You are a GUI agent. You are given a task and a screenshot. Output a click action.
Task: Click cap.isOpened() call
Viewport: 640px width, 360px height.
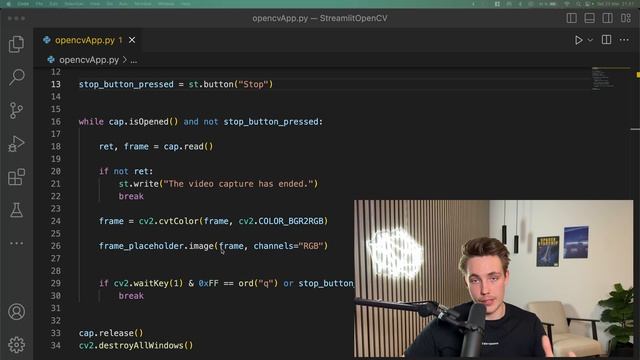click(143, 122)
